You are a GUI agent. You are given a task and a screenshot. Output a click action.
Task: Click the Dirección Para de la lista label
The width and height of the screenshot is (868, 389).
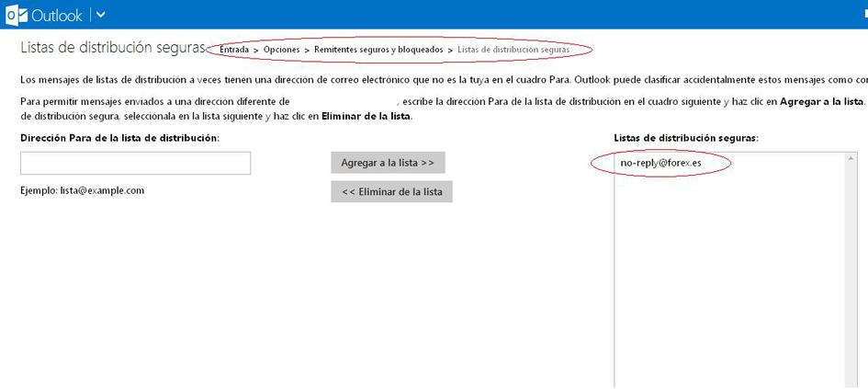(x=119, y=138)
